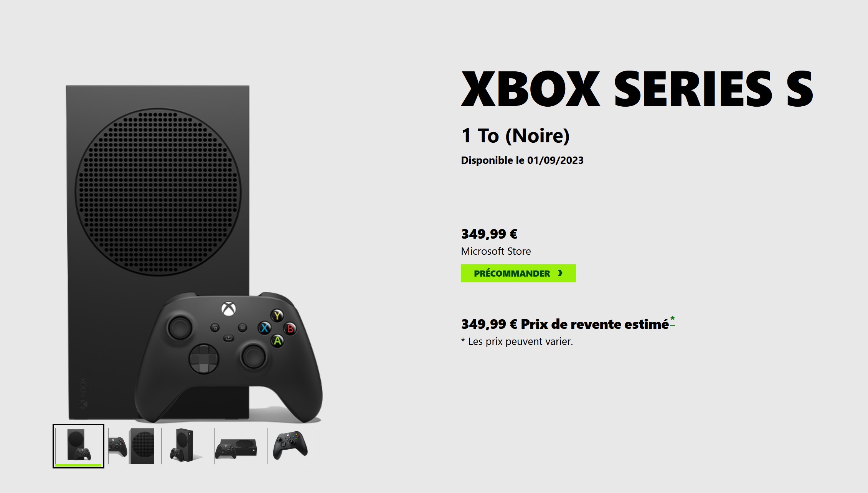
Task: Click the chevron arrow on PRÉCOMMANDER
Action: pos(560,273)
